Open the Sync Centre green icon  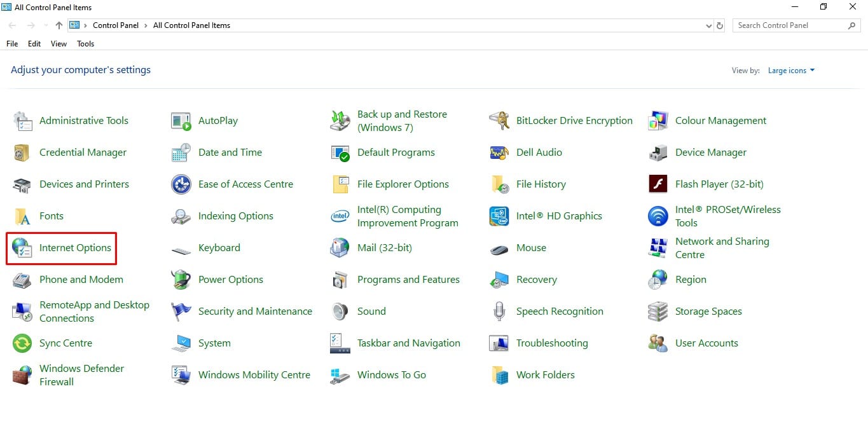coord(22,343)
